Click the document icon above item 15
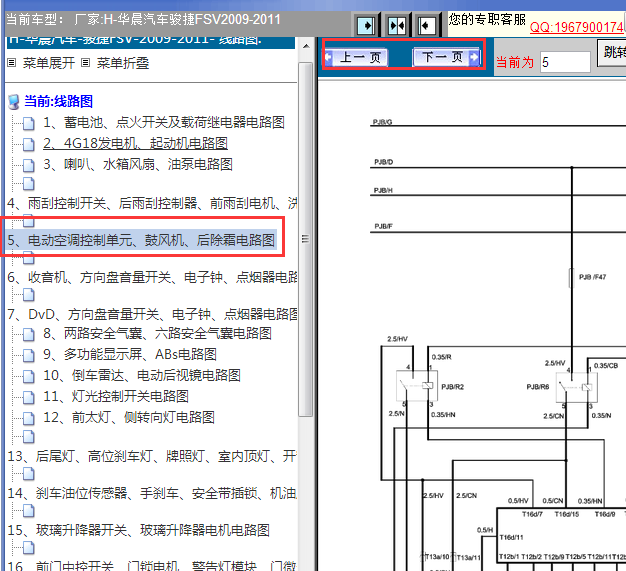This screenshot has width=626, height=571. (x=29, y=511)
